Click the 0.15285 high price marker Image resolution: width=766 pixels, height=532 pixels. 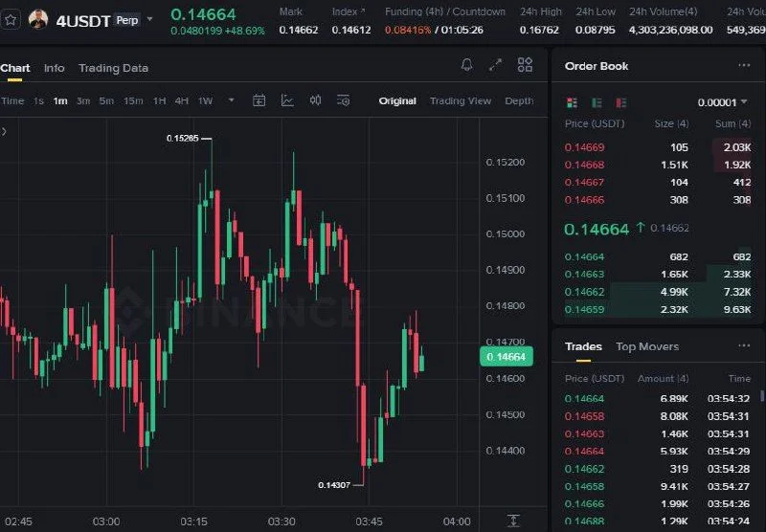coord(182,139)
